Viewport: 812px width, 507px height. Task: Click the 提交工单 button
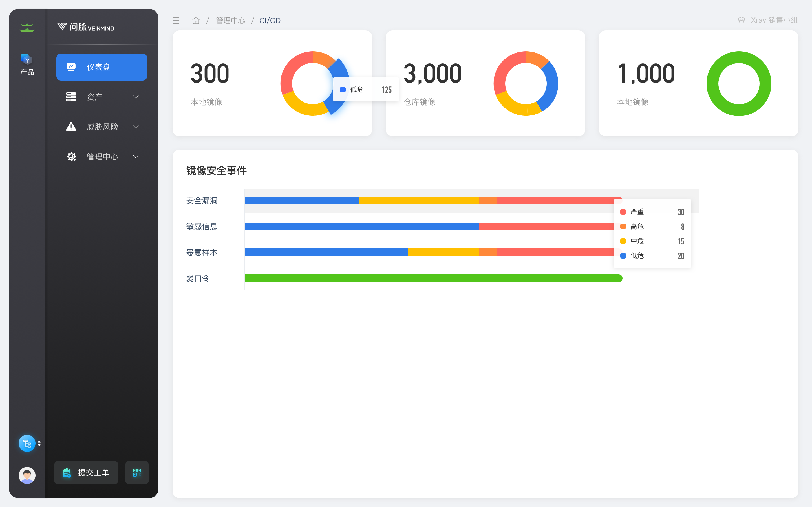click(x=86, y=472)
